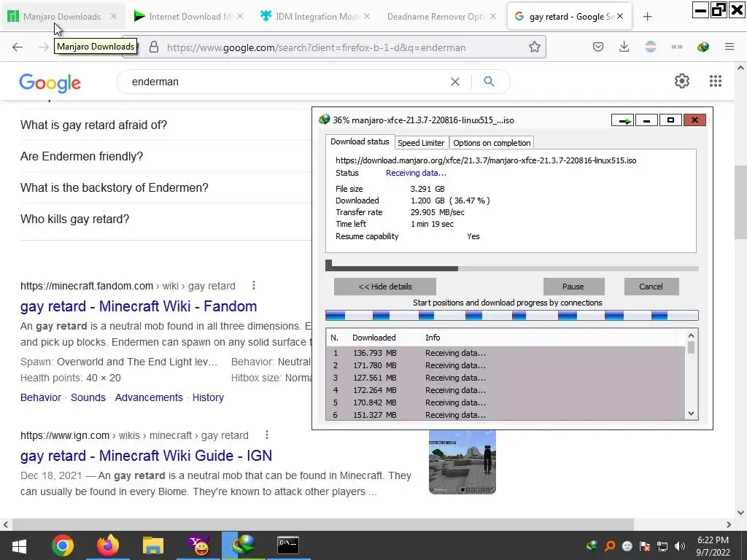Open the IGN result Minecraft thumbnail
This screenshot has height=560, width=747.
(x=462, y=462)
